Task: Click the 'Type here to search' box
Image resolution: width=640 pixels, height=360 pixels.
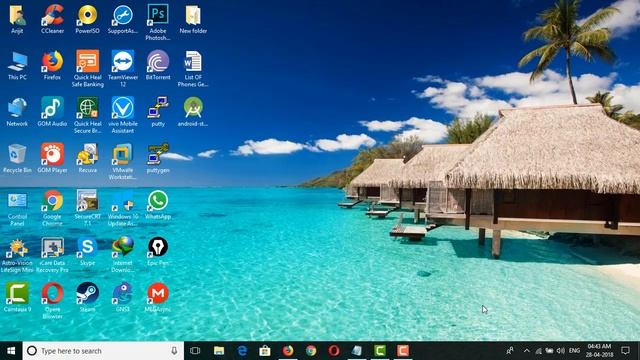Action: tap(103, 351)
